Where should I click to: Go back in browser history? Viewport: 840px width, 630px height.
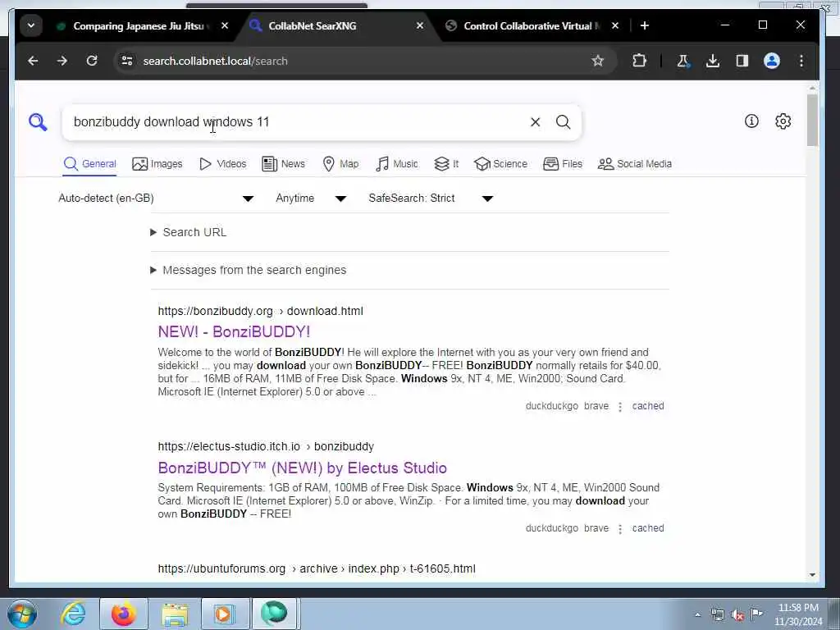(x=33, y=61)
